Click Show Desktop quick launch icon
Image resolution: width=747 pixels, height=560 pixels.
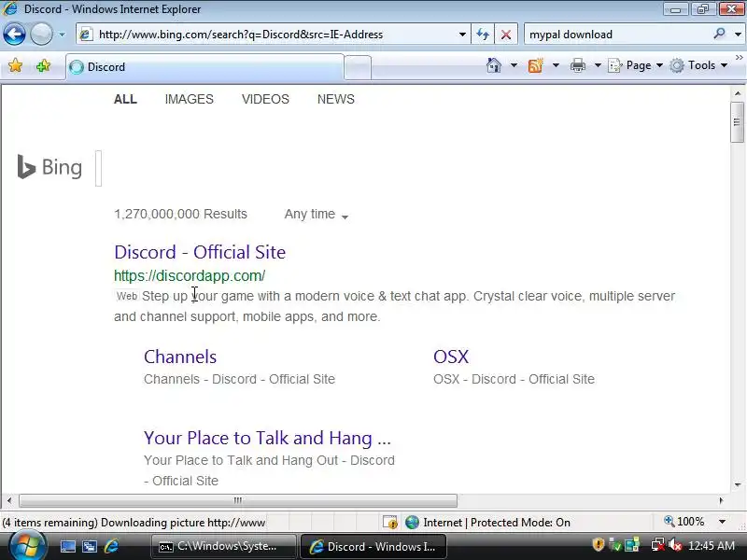67,546
